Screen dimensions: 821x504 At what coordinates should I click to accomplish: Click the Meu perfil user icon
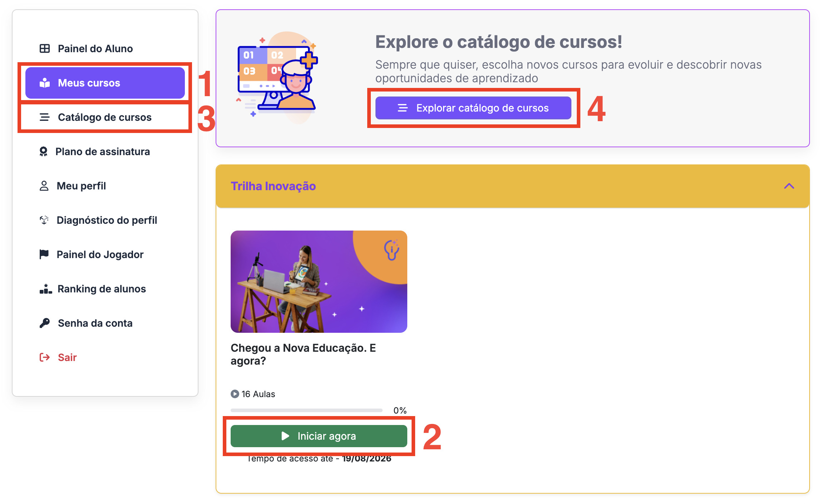tap(44, 186)
